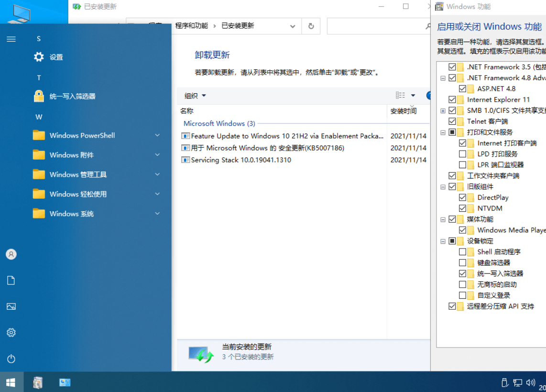Uncheck .NET Framework 3.5 checkbox
Image resolution: width=546 pixels, height=392 pixels.
point(452,67)
